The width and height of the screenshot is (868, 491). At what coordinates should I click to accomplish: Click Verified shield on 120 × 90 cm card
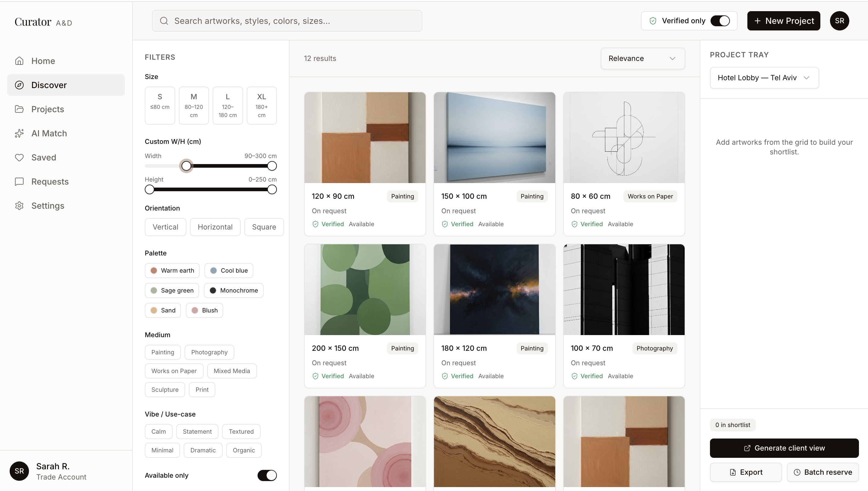click(x=315, y=224)
